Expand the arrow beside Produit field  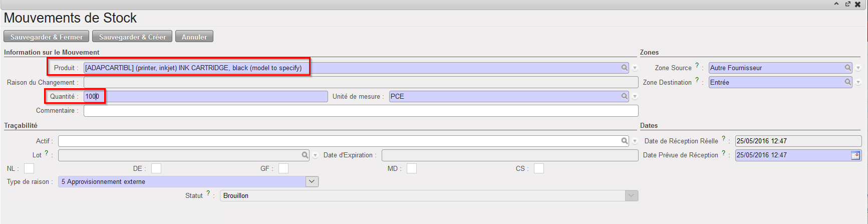tap(635, 68)
